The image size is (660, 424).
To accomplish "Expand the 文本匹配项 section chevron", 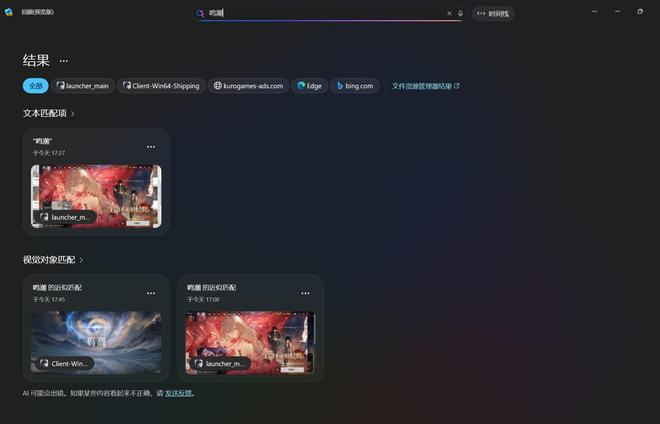I will tap(73, 114).
